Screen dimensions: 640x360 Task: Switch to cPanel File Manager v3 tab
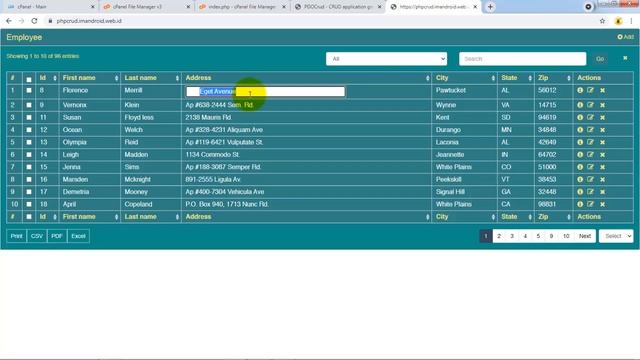pyautogui.click(x=147, y=7)
